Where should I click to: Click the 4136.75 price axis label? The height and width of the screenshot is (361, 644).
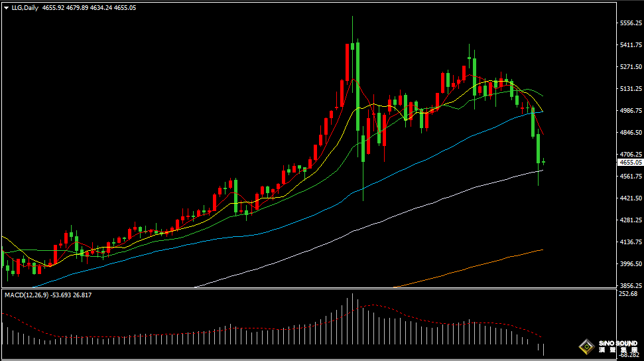pos(630,242)
